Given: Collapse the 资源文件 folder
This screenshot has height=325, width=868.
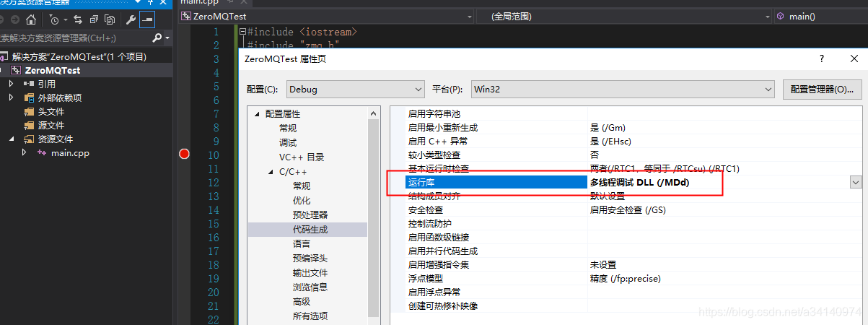Looking at the screenshot, I should click(12, 139).
